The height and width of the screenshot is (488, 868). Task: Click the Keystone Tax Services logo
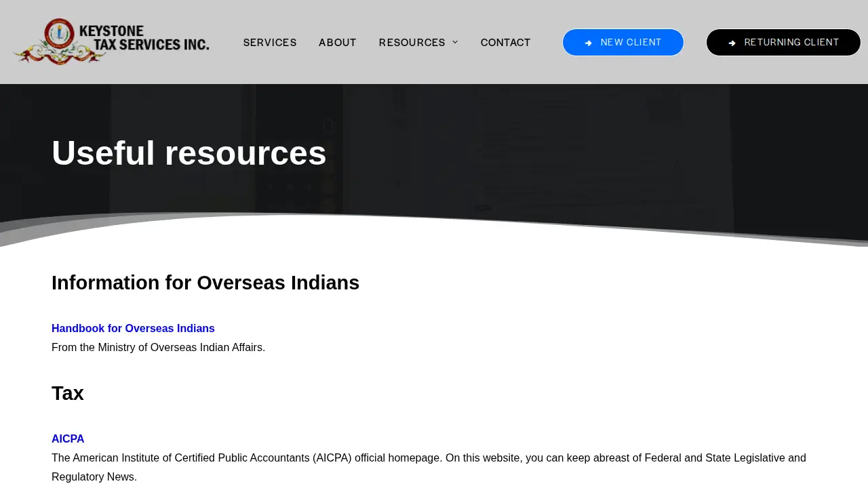click(111, 42)
